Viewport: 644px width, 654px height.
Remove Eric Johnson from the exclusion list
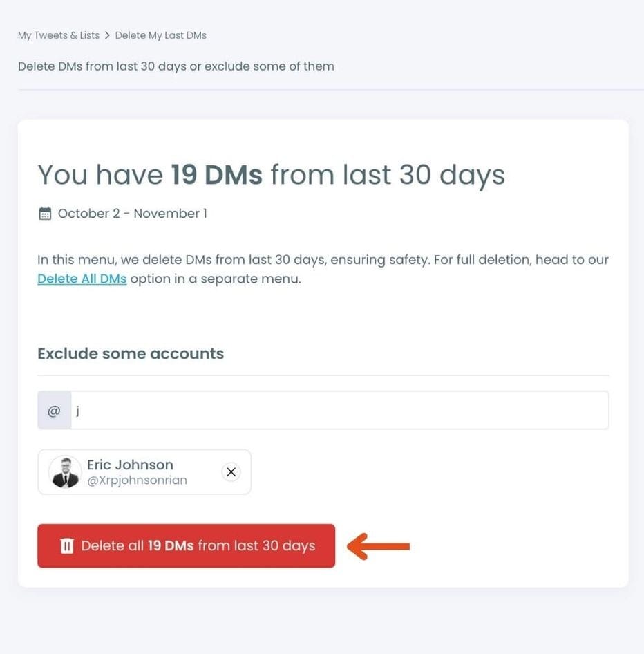[x=231, y=471]
